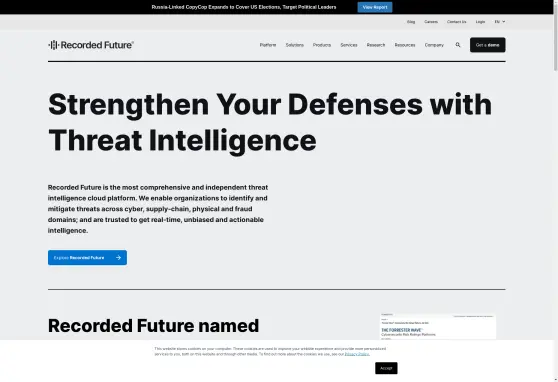Open the Company menu
Screen dimensions: 558x382
(434, 45)
